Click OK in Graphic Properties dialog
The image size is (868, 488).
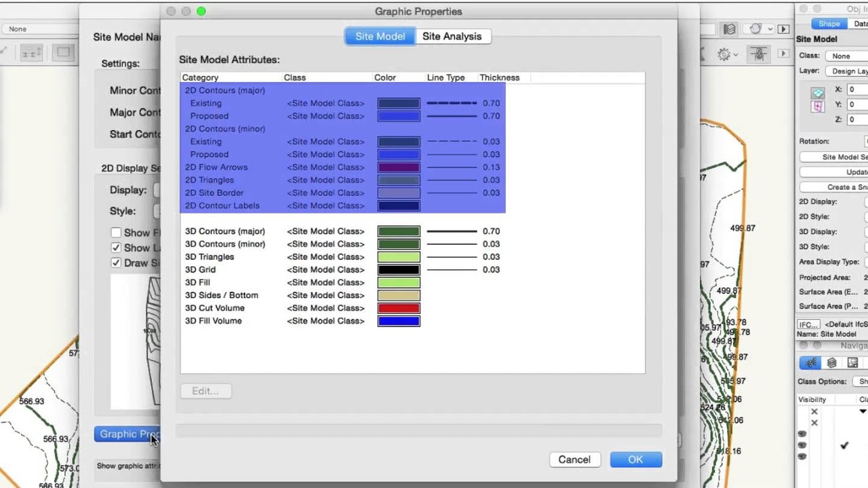[635, 460]
